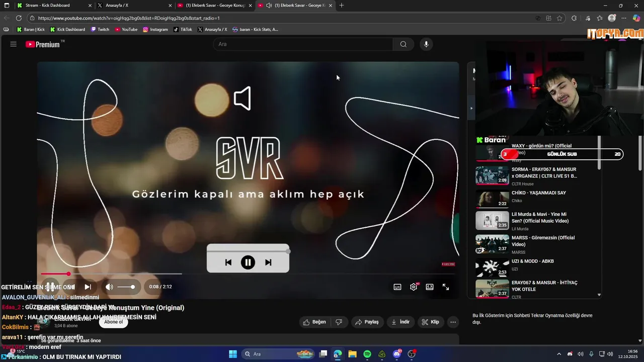Open the Kick Dashboard bookmark
This screenshot has height=362, width=644.
pos(67,30)
